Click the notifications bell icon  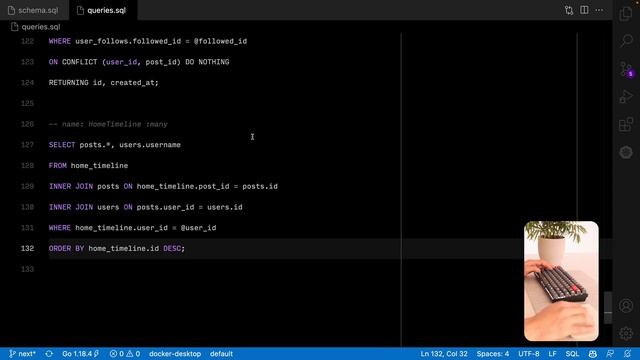coord(628,354)
